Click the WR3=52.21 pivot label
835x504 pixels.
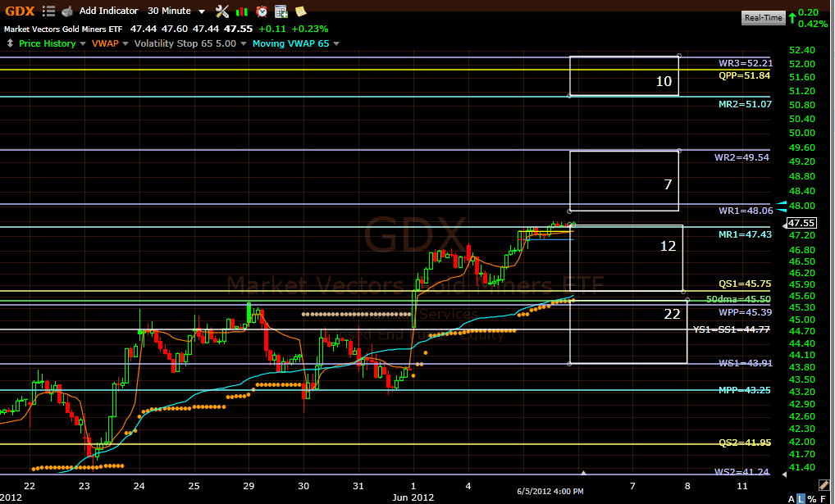point(746,63)
